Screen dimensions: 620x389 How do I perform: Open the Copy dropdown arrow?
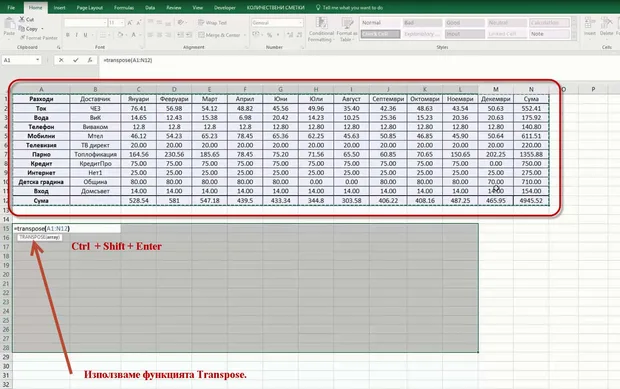pyautogui.click(x=42, y=29)
